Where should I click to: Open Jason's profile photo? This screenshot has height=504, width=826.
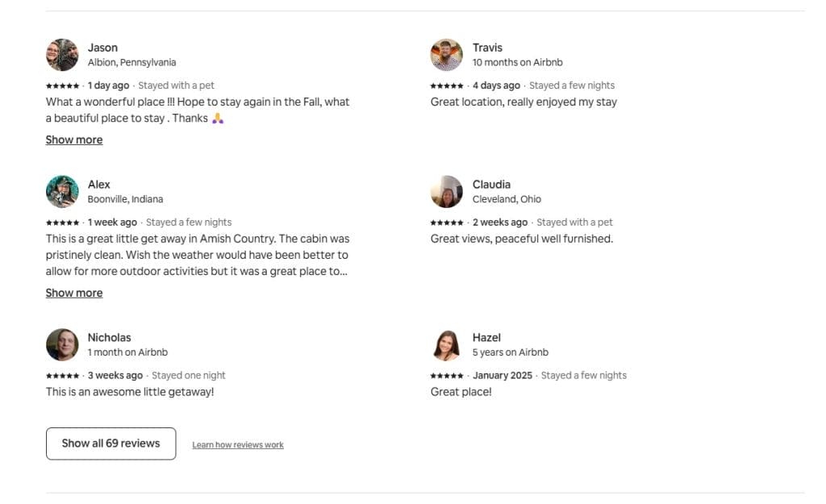(62, 55)
